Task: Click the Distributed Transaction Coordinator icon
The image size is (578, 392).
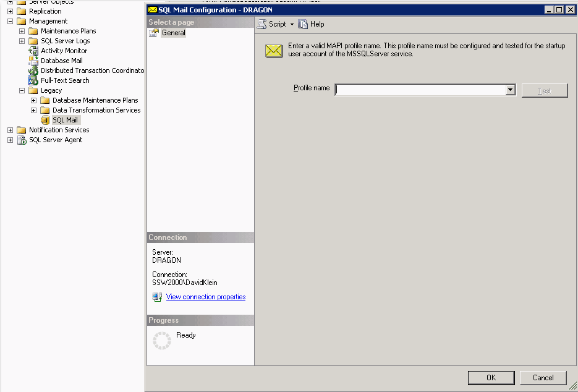Action: click(33, 70)
